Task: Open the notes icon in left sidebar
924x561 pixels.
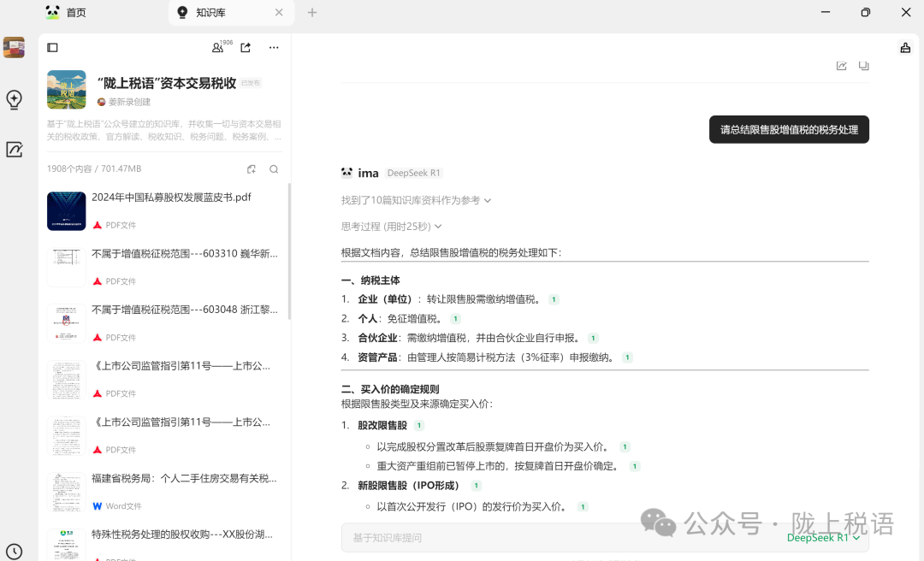Action: click(14, 150)
